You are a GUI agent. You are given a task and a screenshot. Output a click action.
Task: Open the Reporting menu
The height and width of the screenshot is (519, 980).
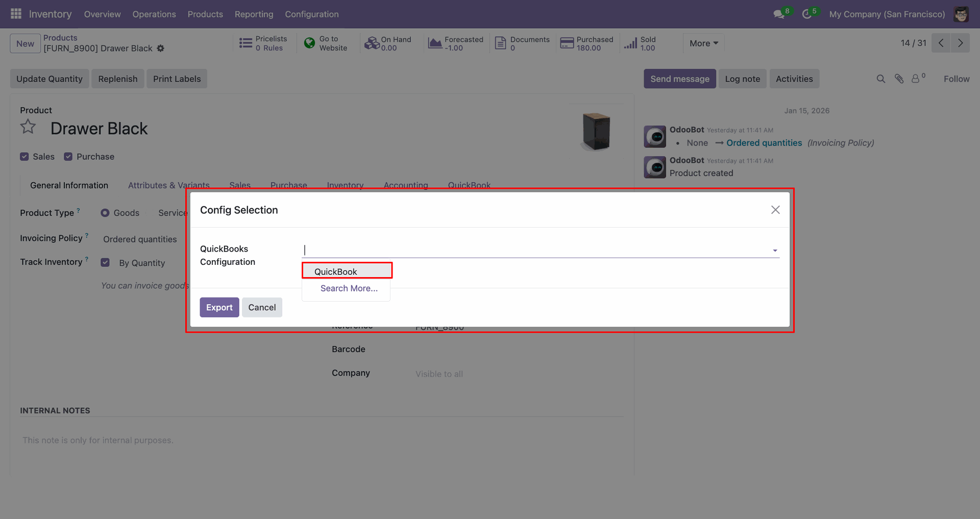254,14
